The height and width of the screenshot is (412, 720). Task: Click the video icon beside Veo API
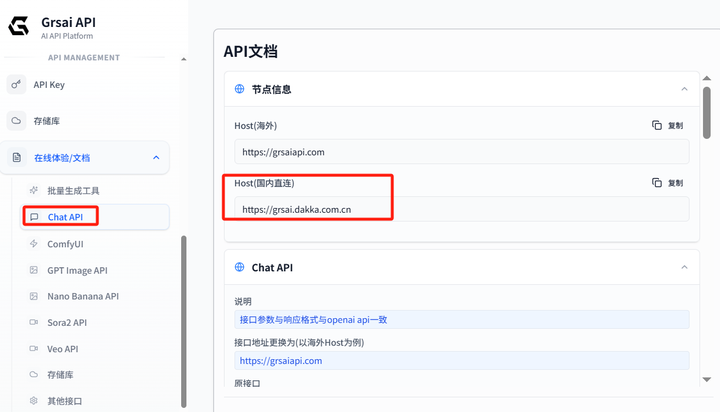[34, 349]
